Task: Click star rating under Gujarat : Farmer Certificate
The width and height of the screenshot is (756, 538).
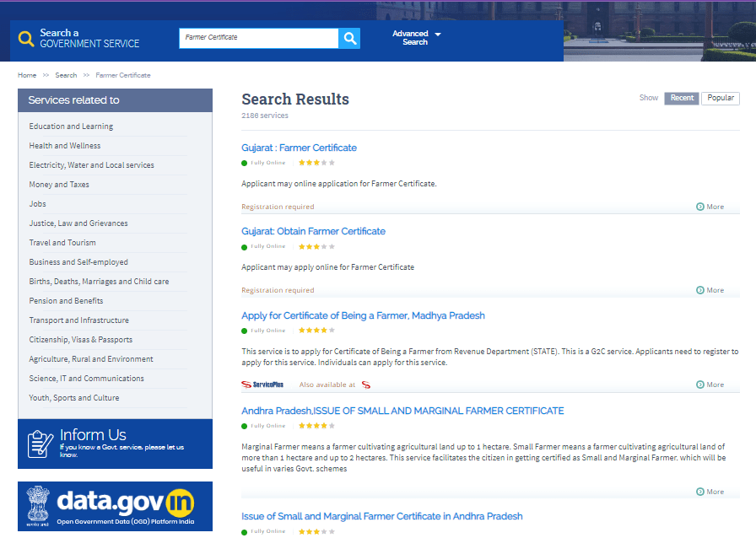Action: (x=316, y=163)
